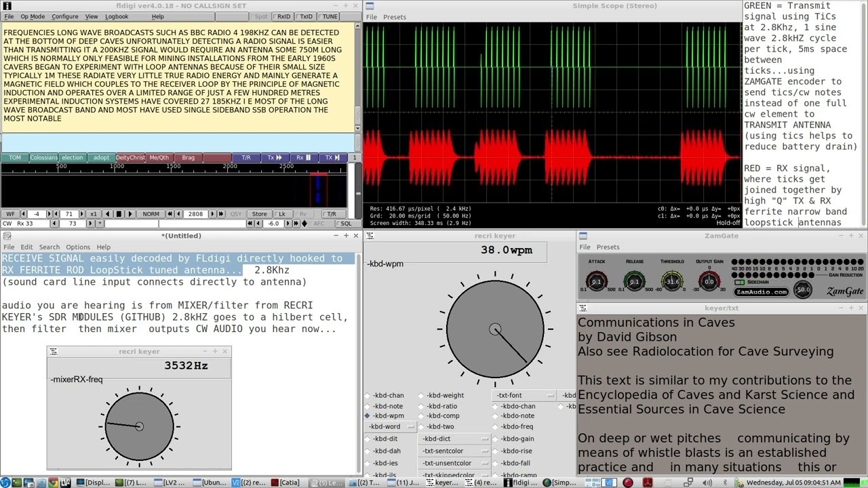The height and width of the screenshot is (488, 868).
Task: Adjust the ZamGate Attack knob
Action: click(x=596, y=281)
